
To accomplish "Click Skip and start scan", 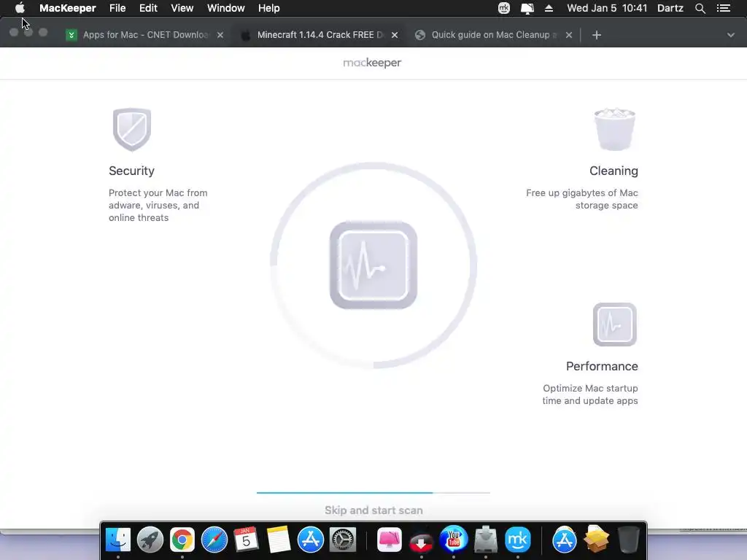I will (x=373, y=510).
